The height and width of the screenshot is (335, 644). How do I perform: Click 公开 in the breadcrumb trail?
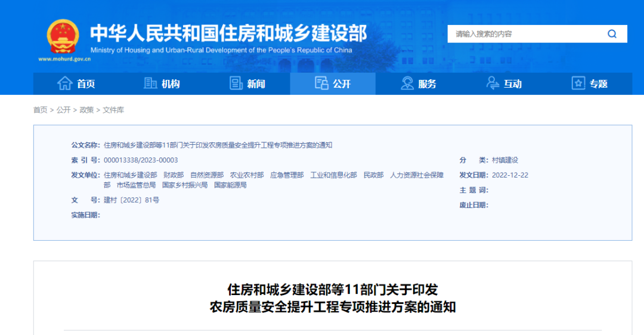(63, 110)
